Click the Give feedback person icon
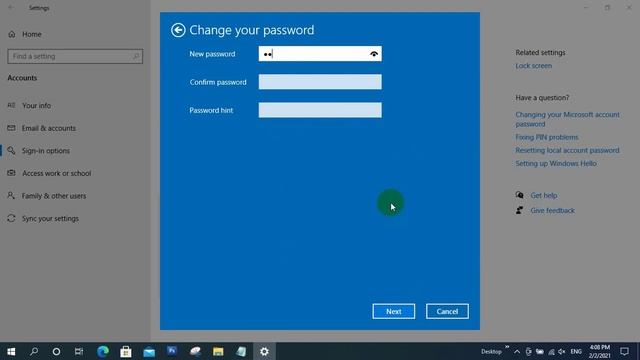The height and width of the screenshot is (360, 640). click(519, 210)
